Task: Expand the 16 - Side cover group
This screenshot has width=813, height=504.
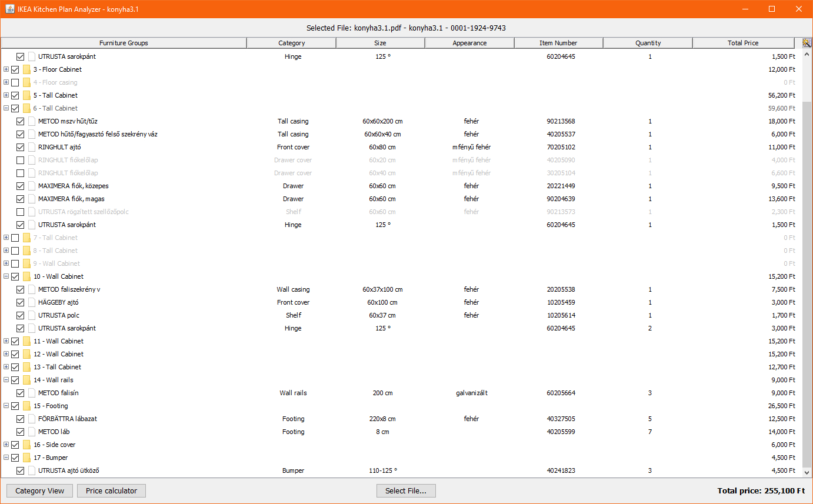Action: click(x=6, y=445)
